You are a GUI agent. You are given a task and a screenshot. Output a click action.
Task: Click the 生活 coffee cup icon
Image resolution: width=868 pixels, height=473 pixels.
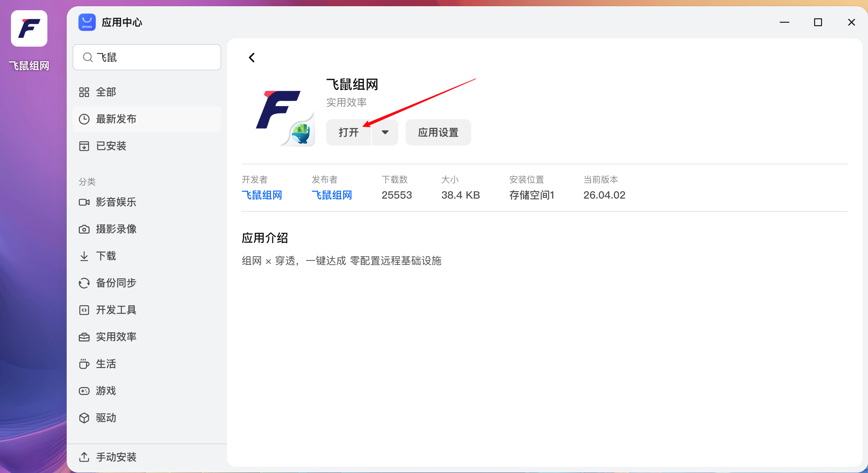pyautogui.click(x=84, y=364)
